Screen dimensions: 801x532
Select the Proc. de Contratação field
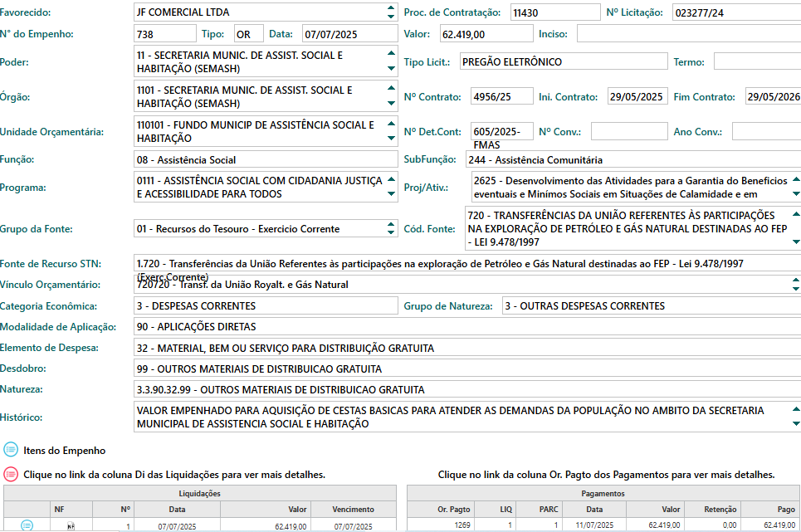(555, 12)
